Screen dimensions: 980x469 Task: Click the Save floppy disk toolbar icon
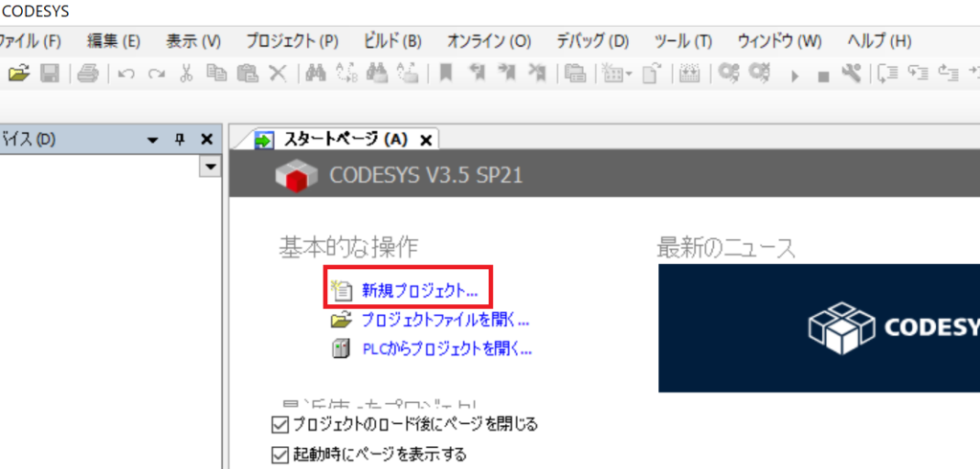[x=50, y=73]
